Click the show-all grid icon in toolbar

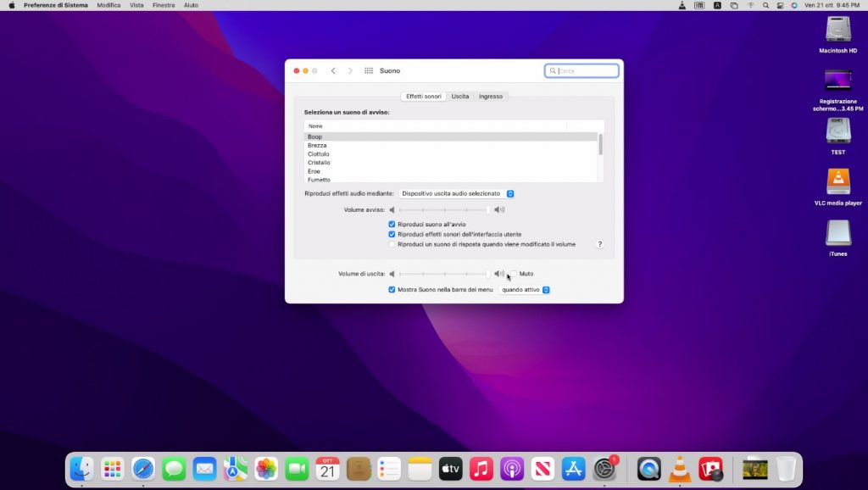pos(369,71)
